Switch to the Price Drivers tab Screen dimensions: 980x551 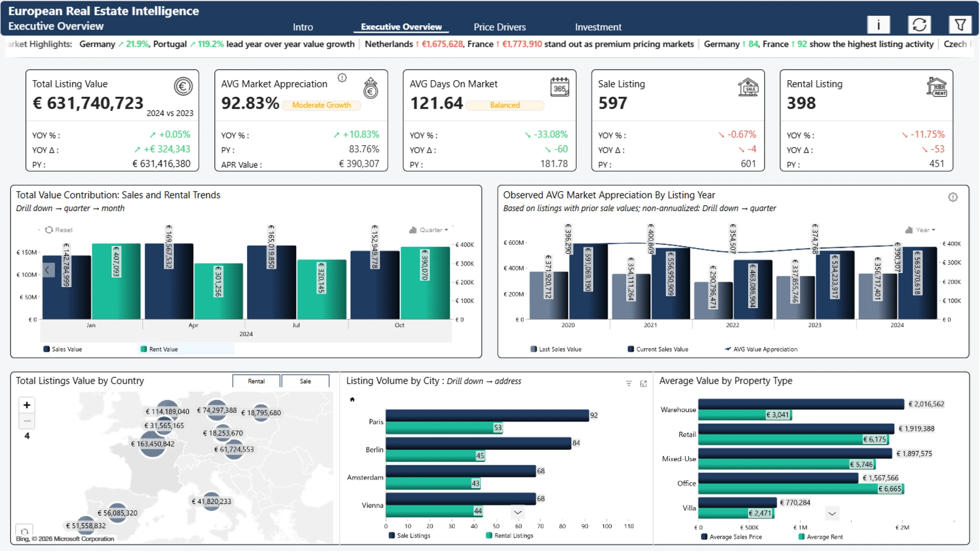tap(499, 27)
